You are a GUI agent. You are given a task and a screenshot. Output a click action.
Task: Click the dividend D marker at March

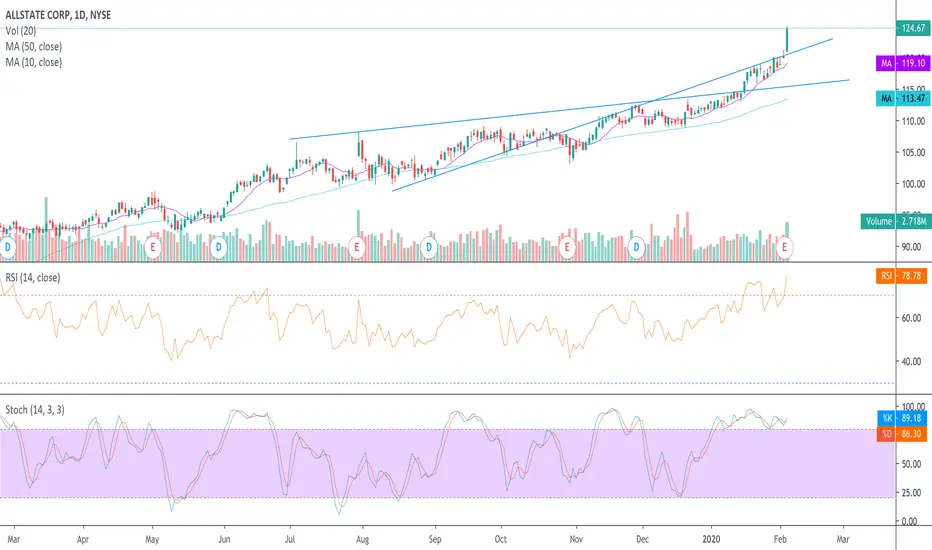click(x=7, y=247)
